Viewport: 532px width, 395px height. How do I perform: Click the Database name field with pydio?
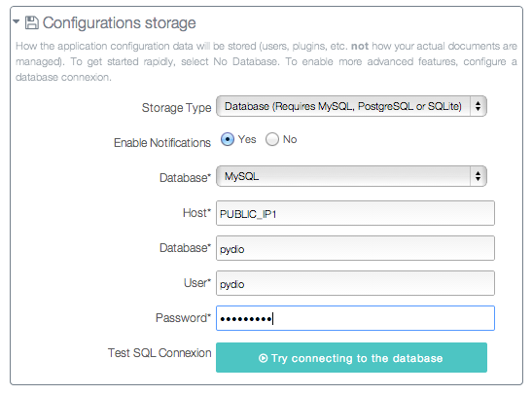[355, 248]
